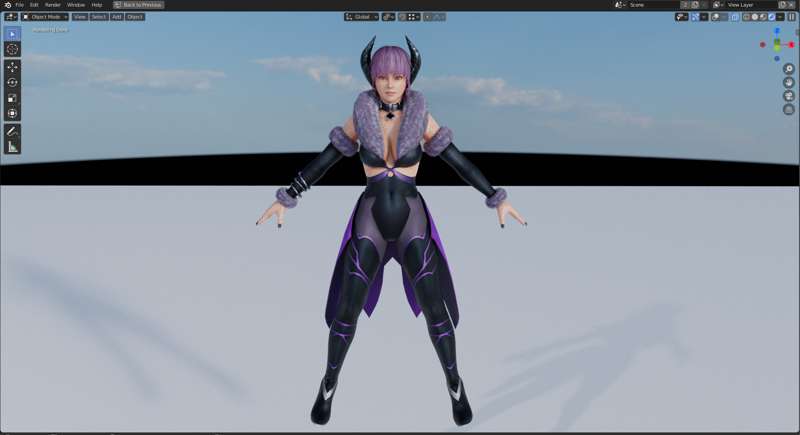This screenshot has height=435, width=800.
Task: Delete the current scene button
Action: (704, 5)
